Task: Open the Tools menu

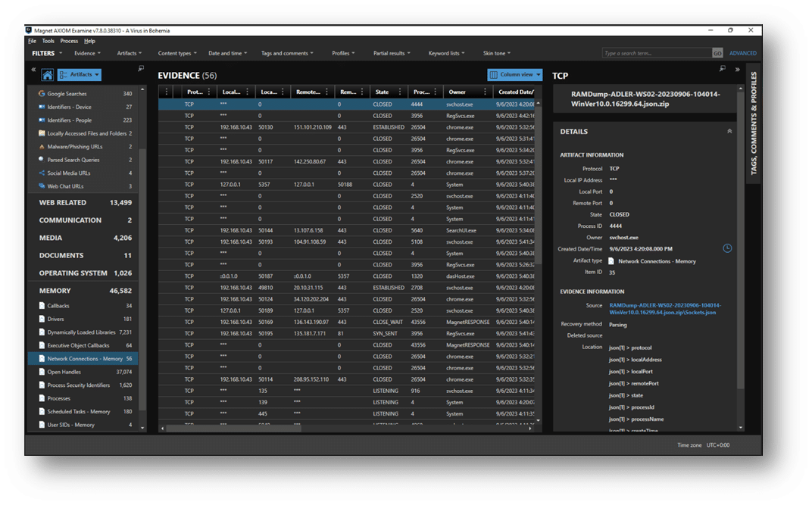Action: pyautogui.click(x=48, y=41)
